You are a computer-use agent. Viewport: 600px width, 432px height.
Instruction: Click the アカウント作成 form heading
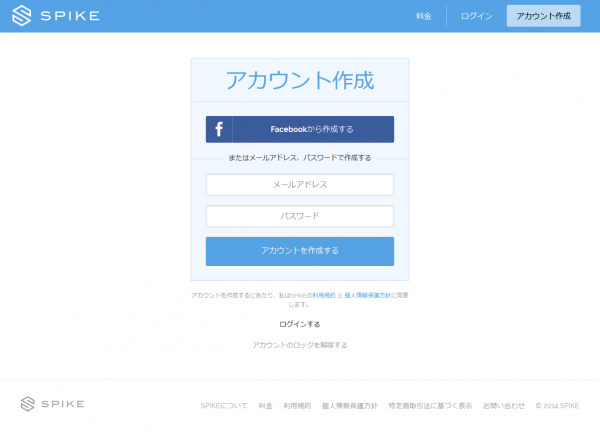300,80
